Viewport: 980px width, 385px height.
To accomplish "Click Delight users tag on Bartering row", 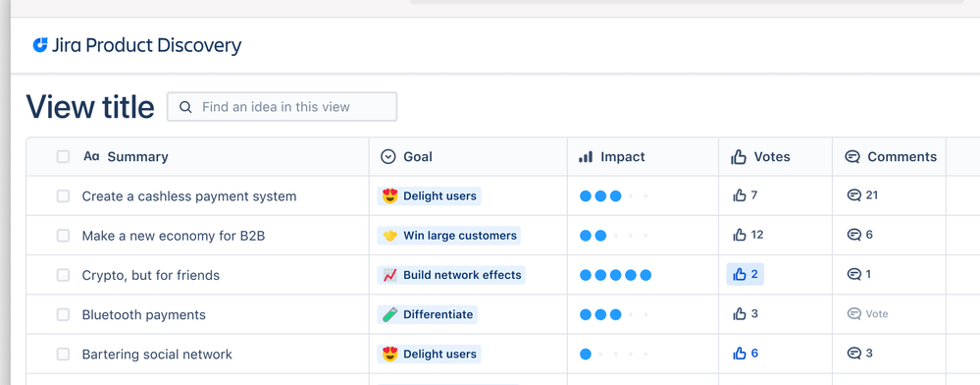I will [x=430, y=354].
